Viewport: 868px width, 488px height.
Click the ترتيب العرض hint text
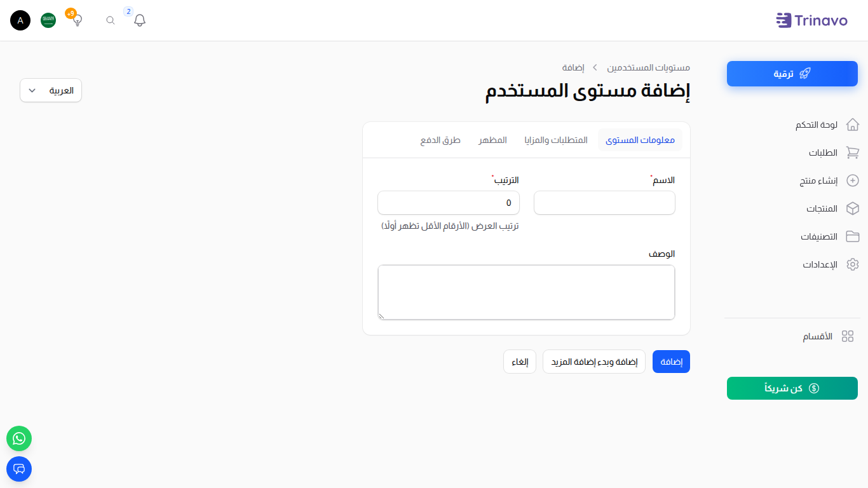click(x=450, y=226)
